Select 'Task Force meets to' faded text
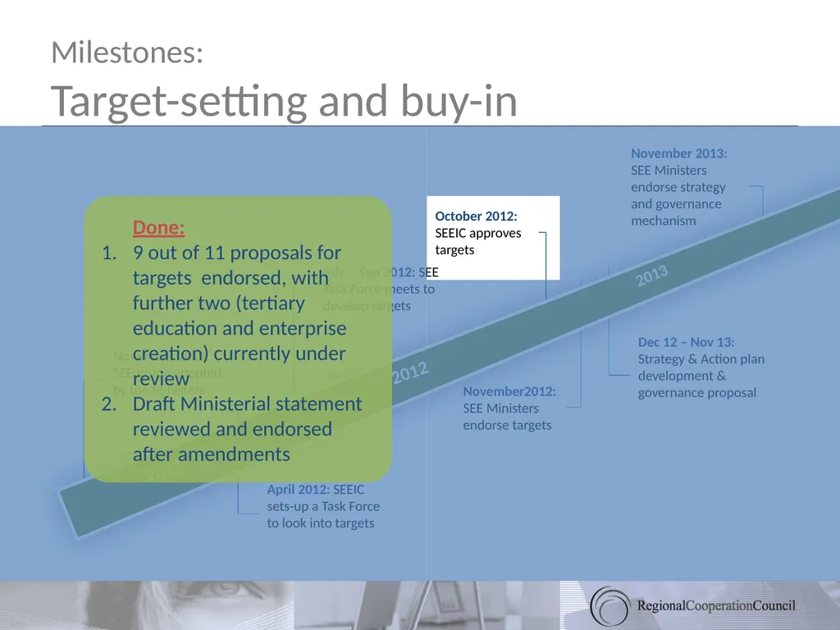The width and height of the screenshot is (840, 630). [x=379, y=289]
